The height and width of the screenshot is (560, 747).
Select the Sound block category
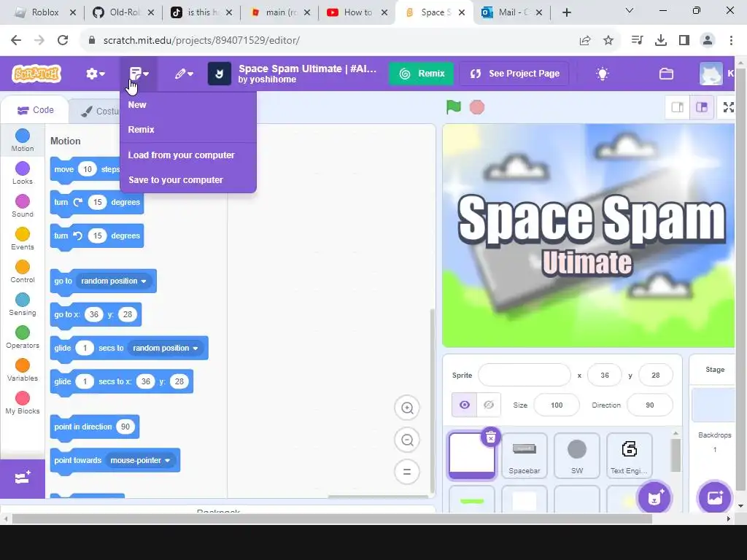point(23,206)
